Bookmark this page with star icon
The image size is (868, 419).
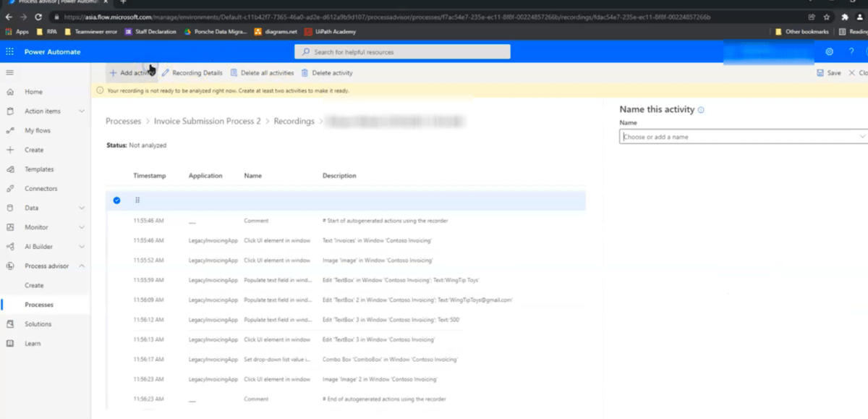click(827, 17)
